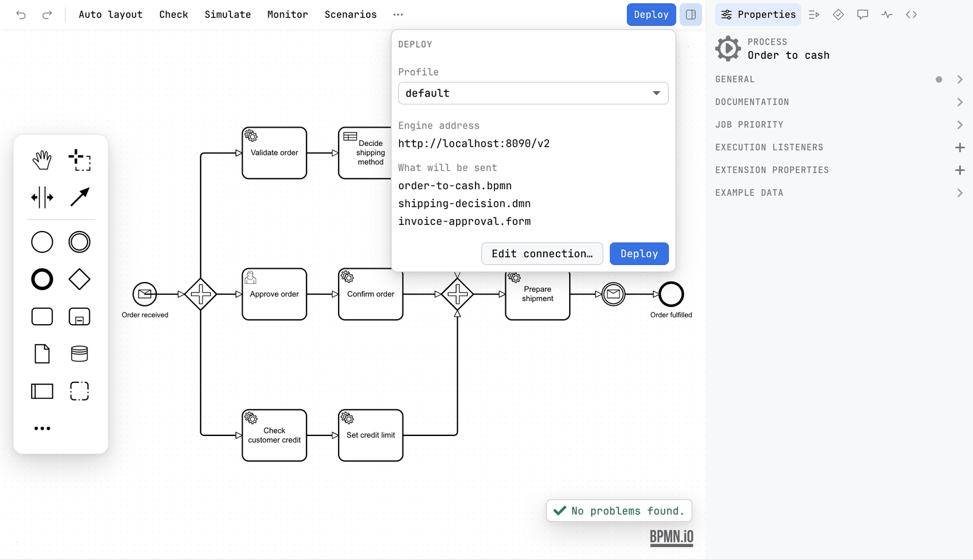
Task: Create a collapsed Subprocess from palette
Action: click(x=80, y=317)
